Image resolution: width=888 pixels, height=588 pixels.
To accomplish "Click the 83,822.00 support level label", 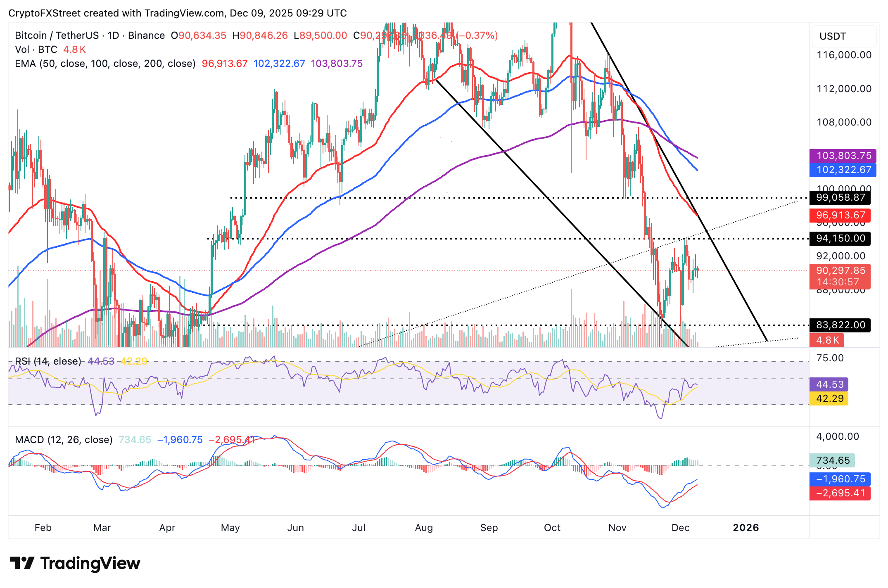I will point(839,325).
